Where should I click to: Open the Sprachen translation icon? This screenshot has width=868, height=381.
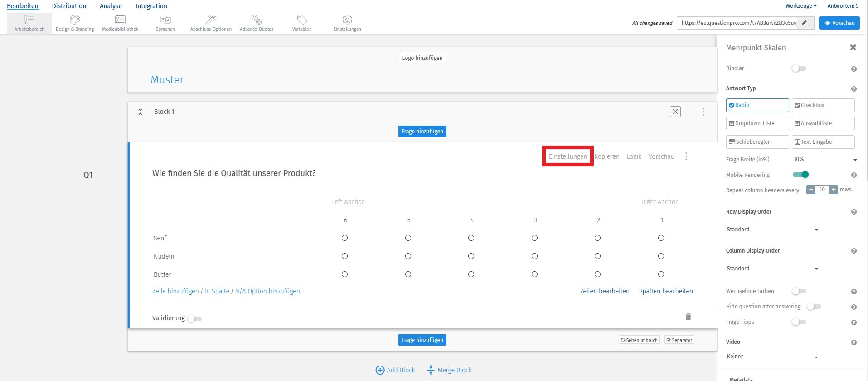tap(165, 20)
